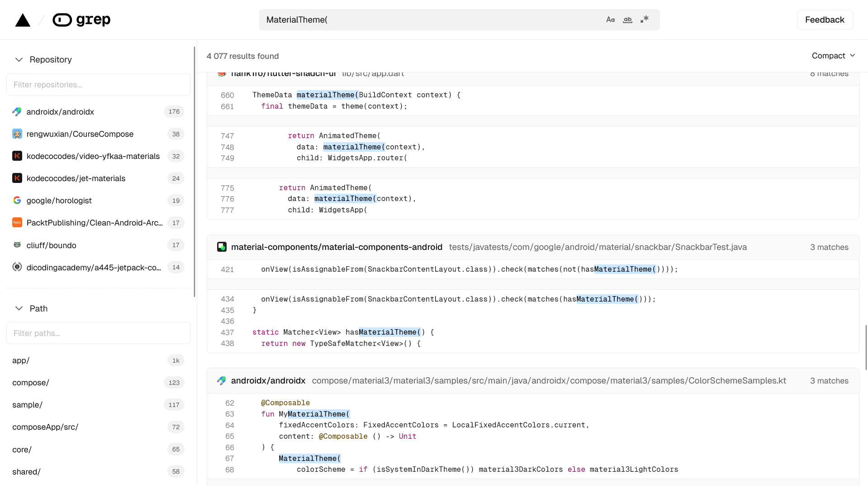Filter by dicodingacademy/a445-jetpack-co repository
The width and height of the screenshot is (868, 489).
tap(98, 267)
